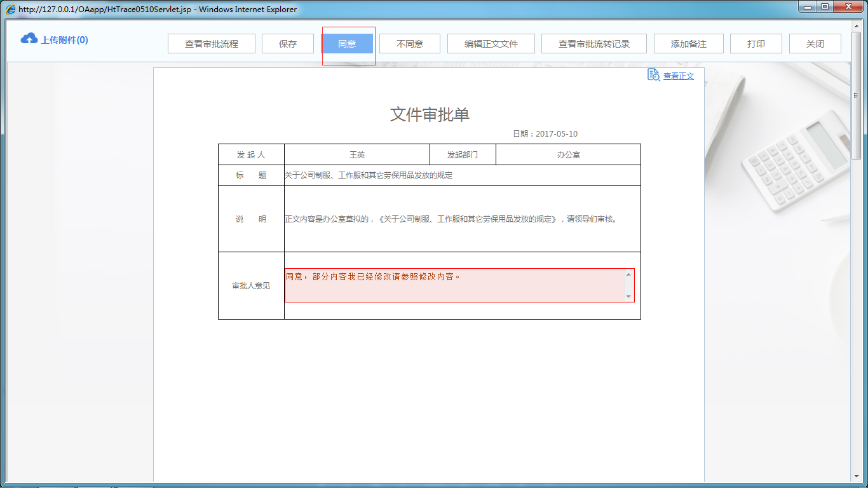Viewport: 868px width, 488px height.
Task: Open the 编辑正文文件 editor
Action: 491,43
